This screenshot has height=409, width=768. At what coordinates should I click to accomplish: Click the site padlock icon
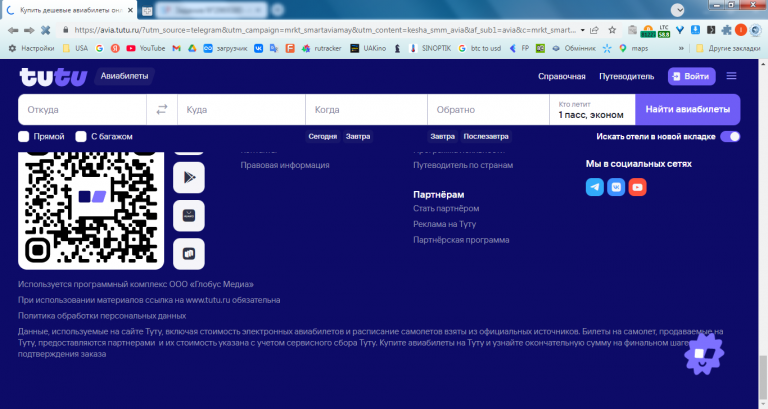[66, 30]
